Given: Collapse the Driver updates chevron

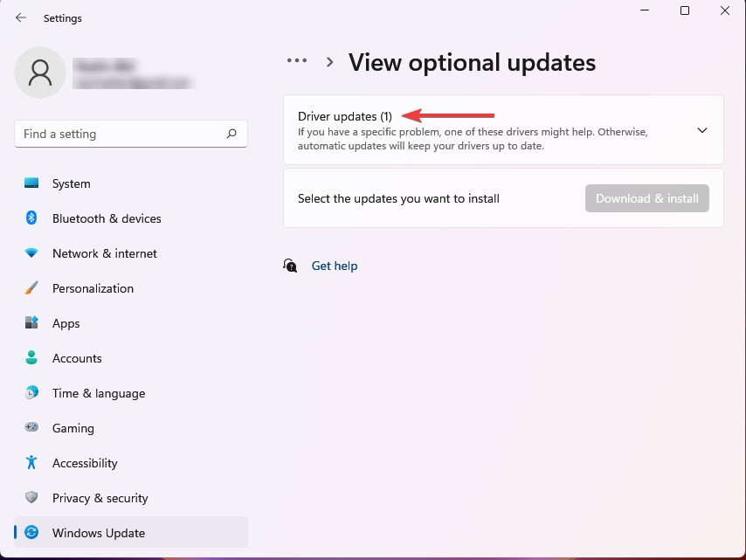Looking at the screenshot, I should click(701, 129).
